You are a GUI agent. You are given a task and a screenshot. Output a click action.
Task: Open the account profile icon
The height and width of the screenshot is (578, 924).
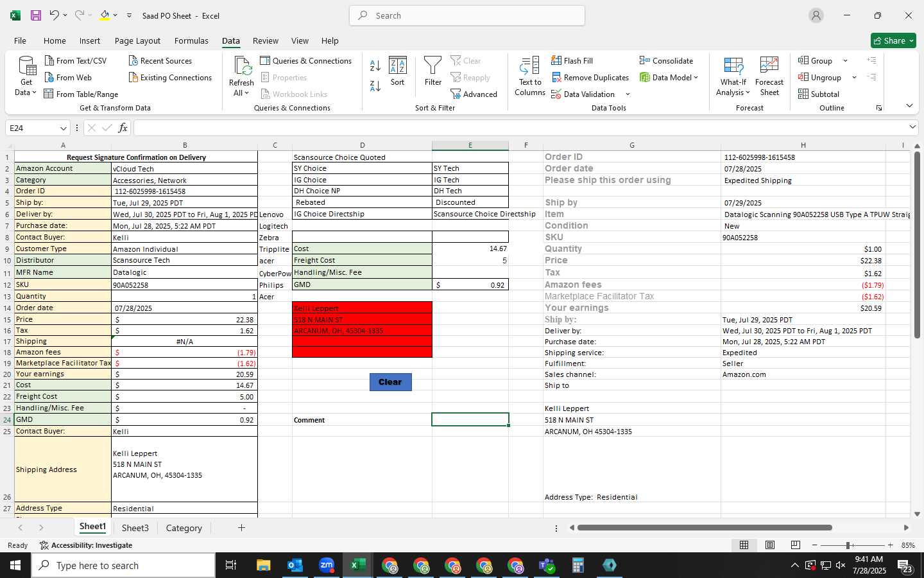click(x=816, y=15)
